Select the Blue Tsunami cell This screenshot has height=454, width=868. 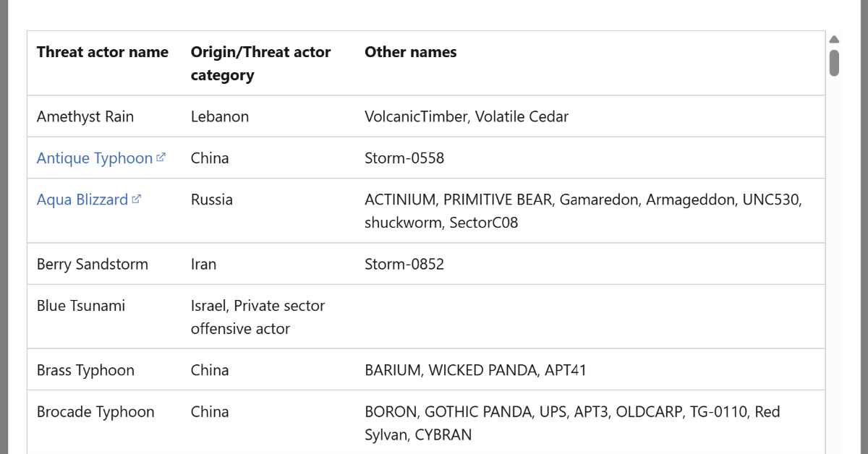point(81,306)
